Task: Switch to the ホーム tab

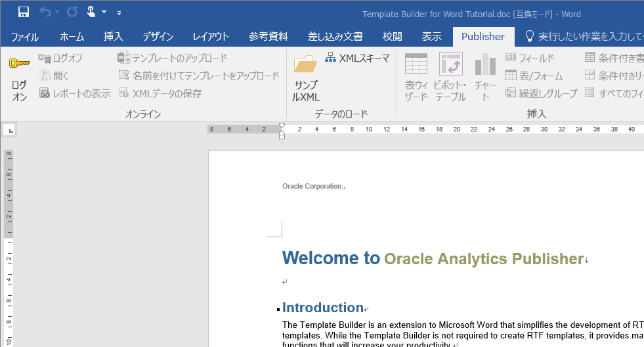Action: (72, 37)
